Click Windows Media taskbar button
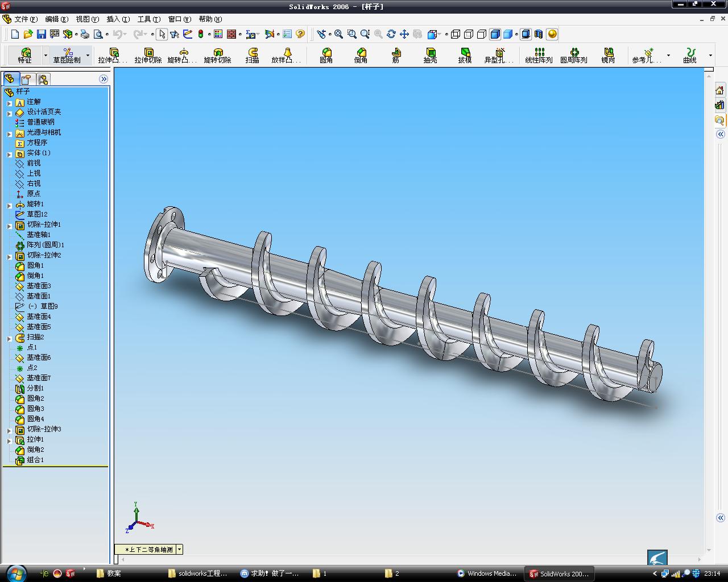 (x=488, y=573)
